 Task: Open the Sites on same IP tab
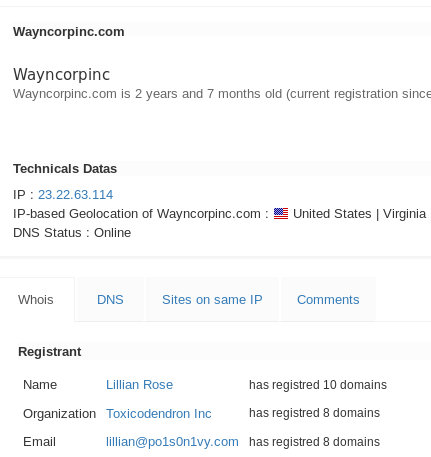(212, 300)
